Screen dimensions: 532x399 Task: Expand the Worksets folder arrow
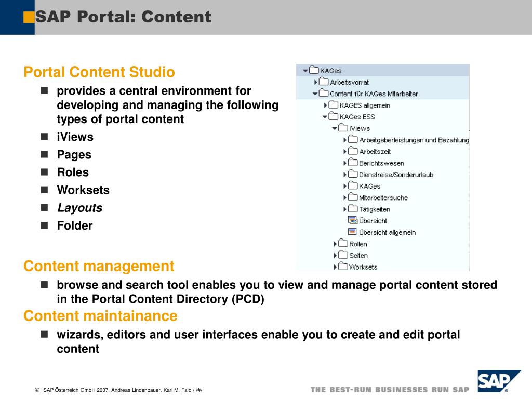pyautogui.click(x=335, y=267)
